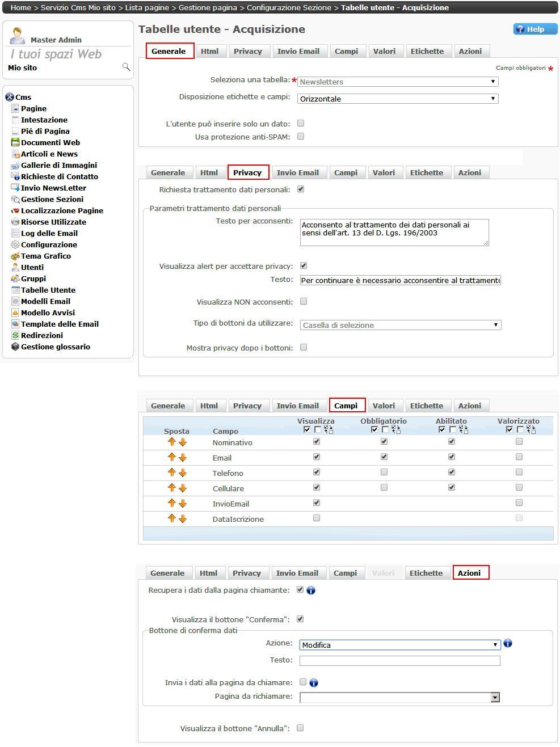The height and width of the screenshot is (747, 560).
Task: Check Obbligatorio for the Telefono field
Action: tap(384, 472)
